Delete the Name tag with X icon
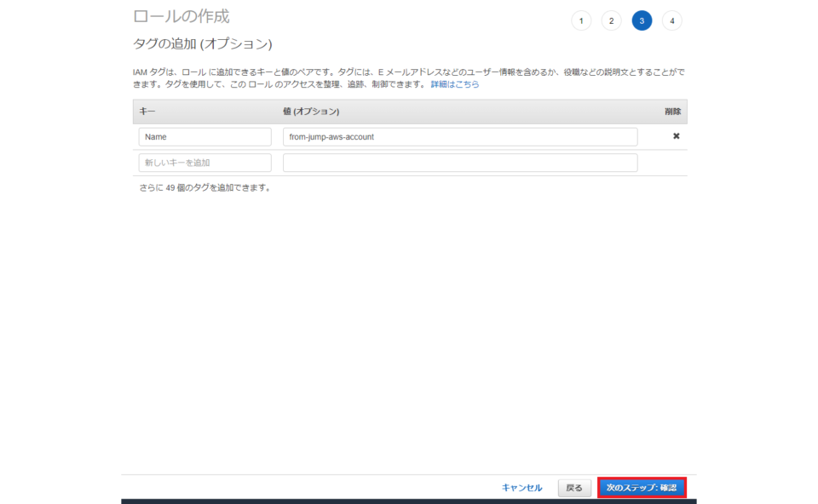 (676, 136)
